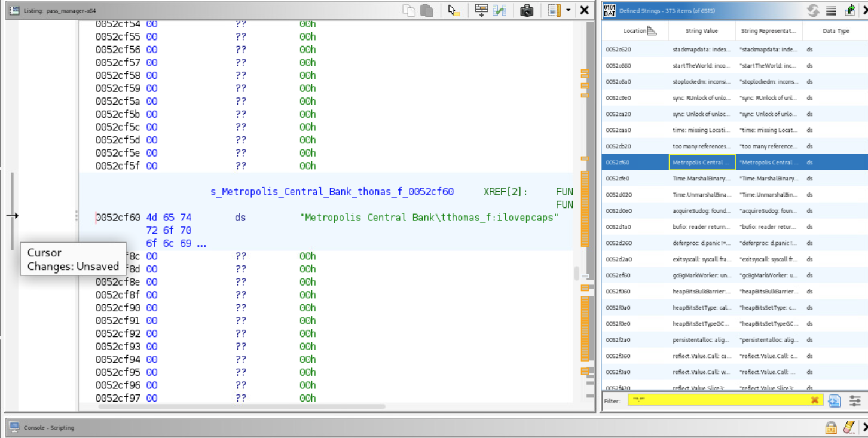Click the Defined Strings navigation arrow icon
Viewport: 868px width, 438px height.
849,10
